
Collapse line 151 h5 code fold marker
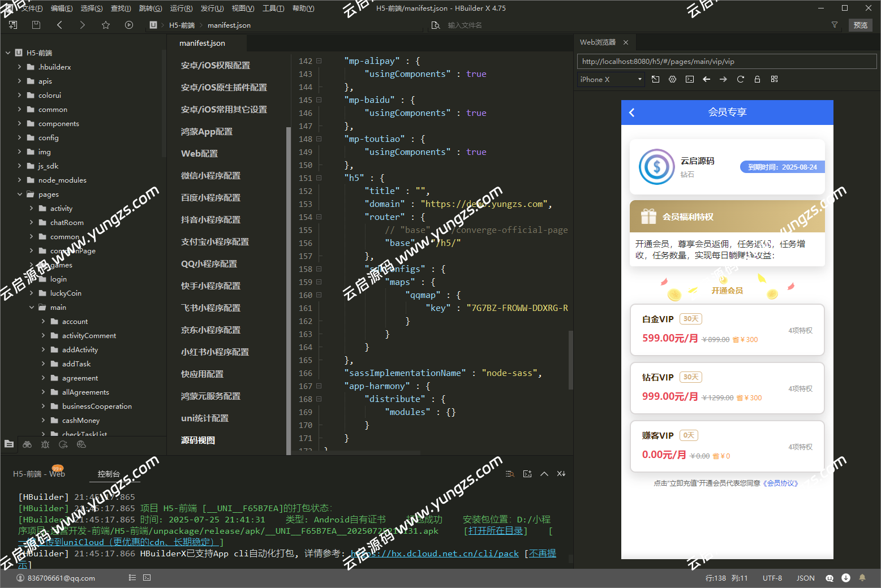point(319,178)
